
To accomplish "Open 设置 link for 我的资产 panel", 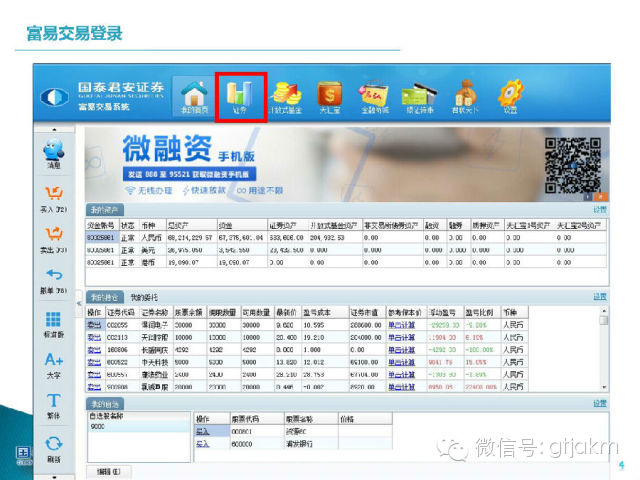I will (x=600, y=210).
